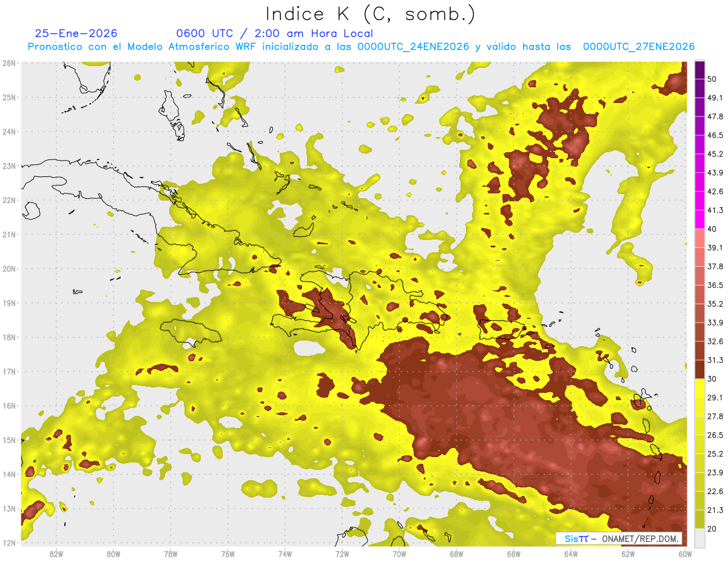Click the colorbar value "25.2"

tap(715, 454)
